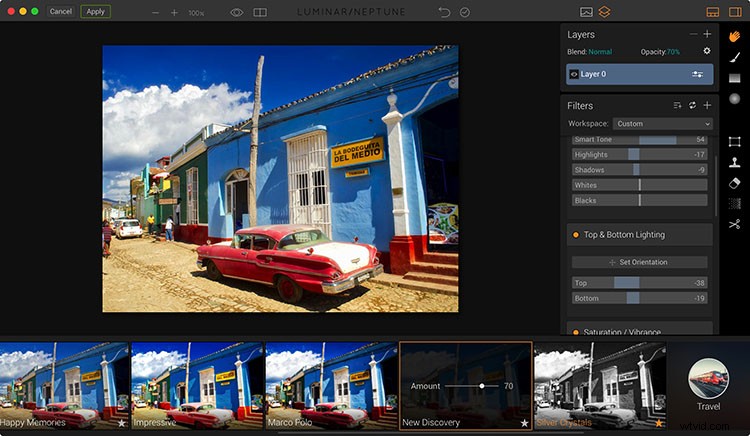
Task: Toggle the before/after compare view
Action: 260,12
